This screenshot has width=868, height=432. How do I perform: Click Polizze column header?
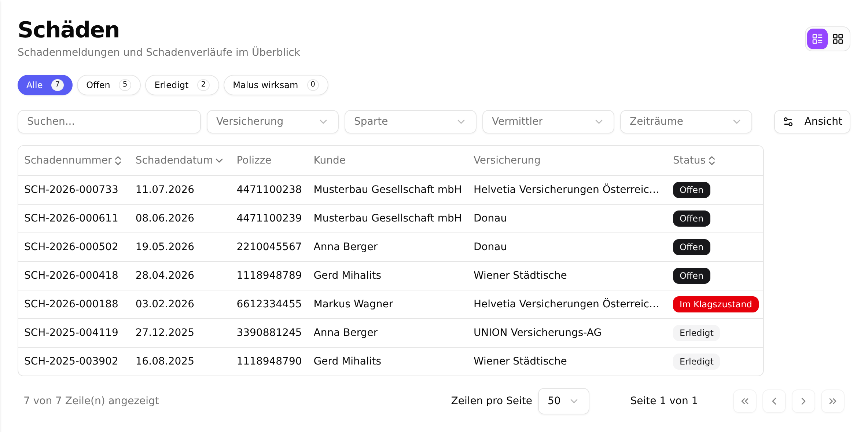[254, 160]
